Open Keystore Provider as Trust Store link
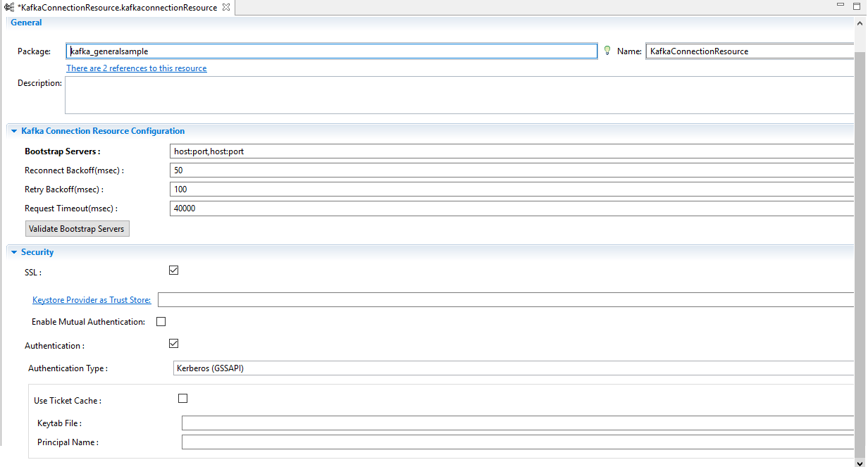The image size is (868, 467). click(92, 300)
